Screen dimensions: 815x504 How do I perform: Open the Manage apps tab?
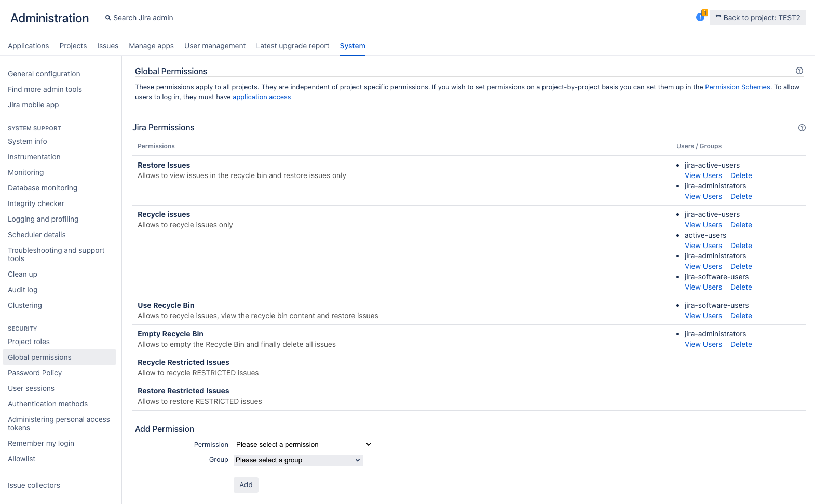click(x=151, y=46)
